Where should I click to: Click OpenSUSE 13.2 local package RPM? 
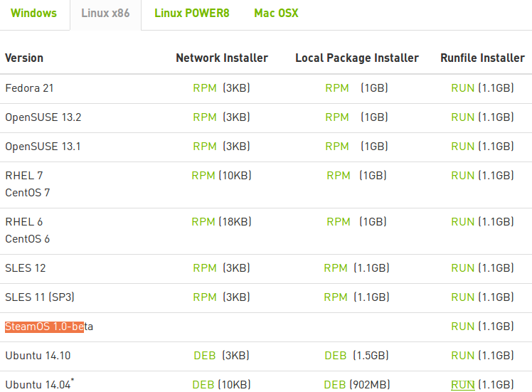coord(337,117)
